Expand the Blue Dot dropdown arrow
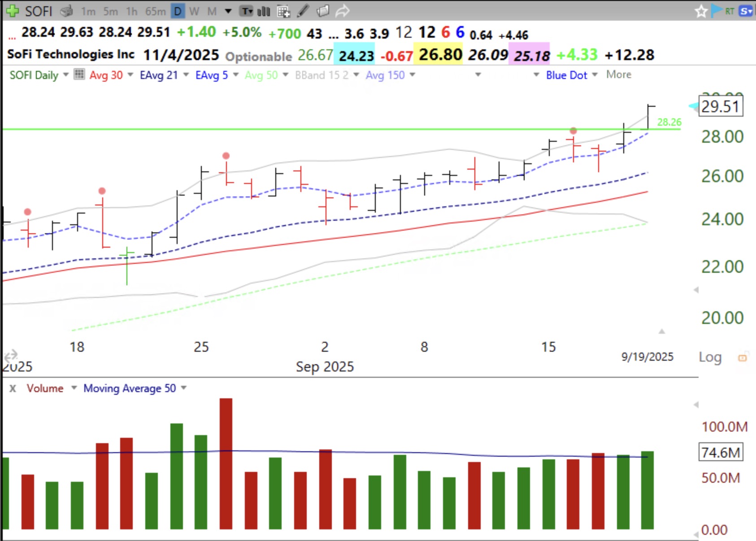Image resolution: width=756 pixels, height=541 pixels. 595,74
